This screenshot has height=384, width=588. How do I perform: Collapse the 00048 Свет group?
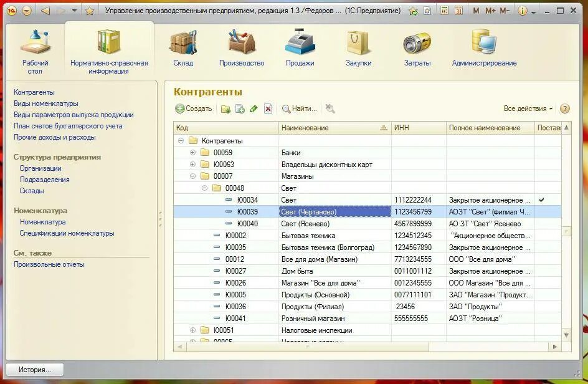tap(205, 188)
